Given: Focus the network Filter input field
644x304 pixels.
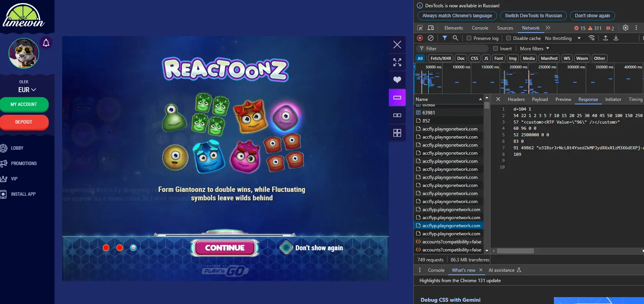Looking at the screenshot, I should (x=452, y=49).
